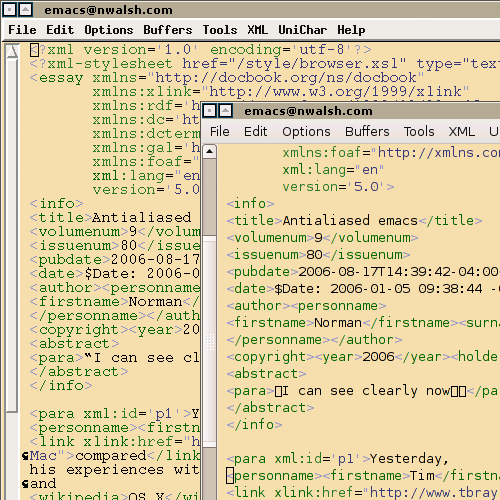The height and width of the screenshot is (500, 500).
Task: Open Edit menu in back emacs window
Action: (x=60, y=30)
